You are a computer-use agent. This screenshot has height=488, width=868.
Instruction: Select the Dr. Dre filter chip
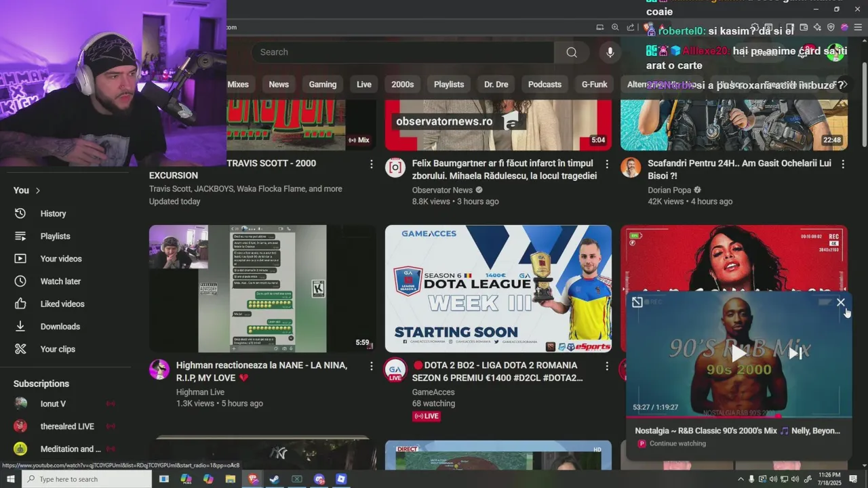tap(496, 85)
